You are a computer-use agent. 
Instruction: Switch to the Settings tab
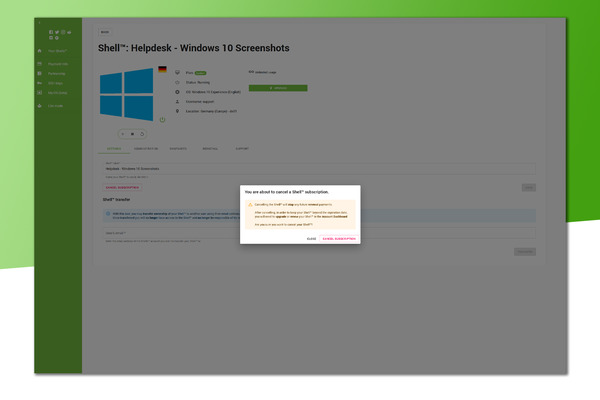coord(114,148)
